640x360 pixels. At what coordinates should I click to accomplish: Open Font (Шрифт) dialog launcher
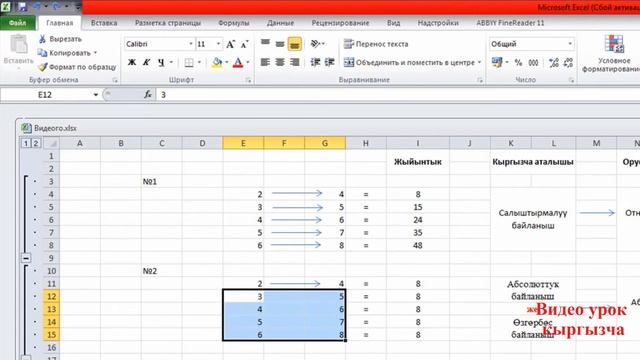[x=248, y=80]
